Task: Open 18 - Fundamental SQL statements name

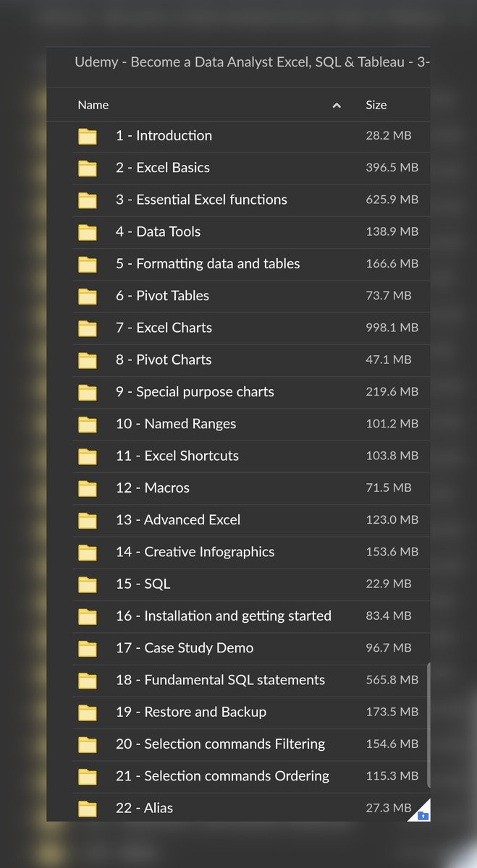Action: pyautogui.click(x=221, y=679)
